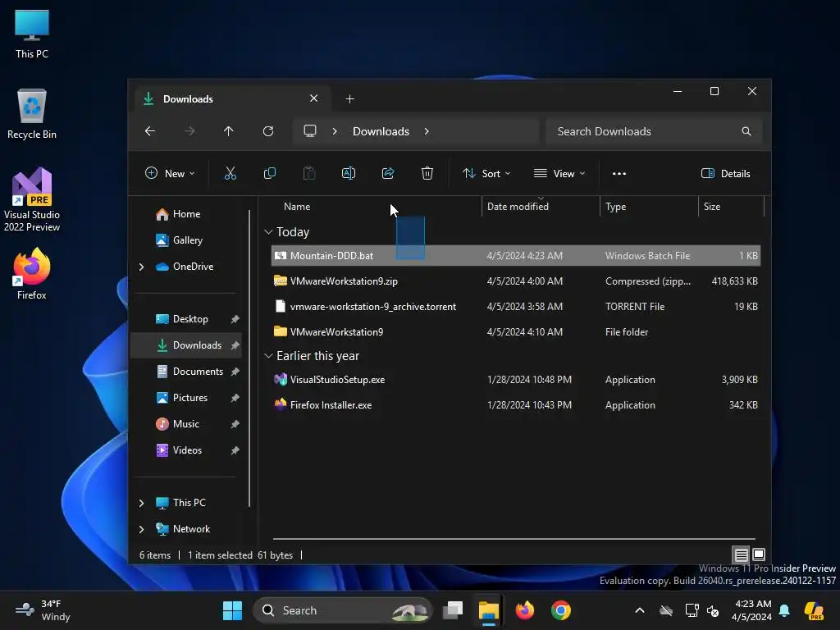Select VisualStudioSetup.exe file
The width and height of the screenshot is (840, 630).
click(516, 380)
